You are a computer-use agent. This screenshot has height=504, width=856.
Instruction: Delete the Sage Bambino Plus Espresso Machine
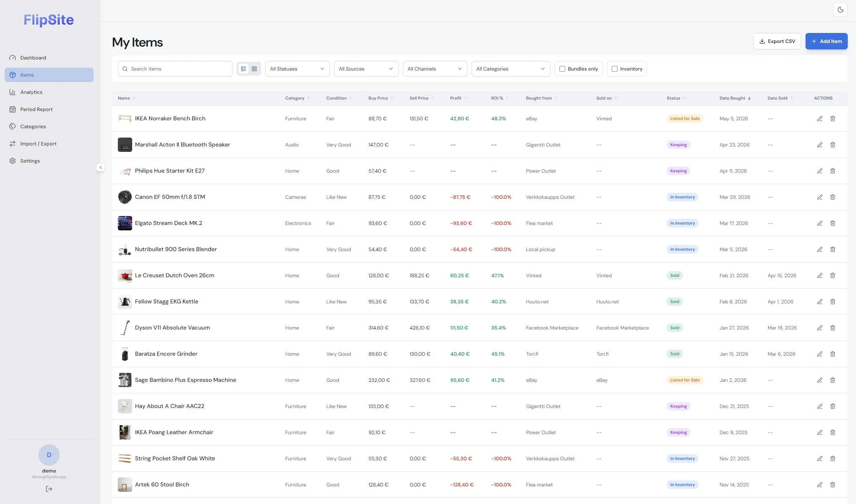tap(833, 380)
